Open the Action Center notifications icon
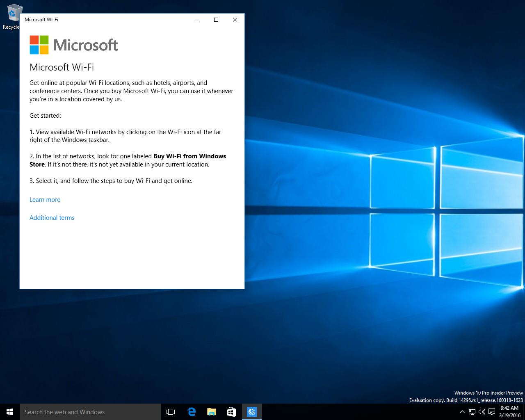This screenshot has width=525, height=420. [491, 412]
